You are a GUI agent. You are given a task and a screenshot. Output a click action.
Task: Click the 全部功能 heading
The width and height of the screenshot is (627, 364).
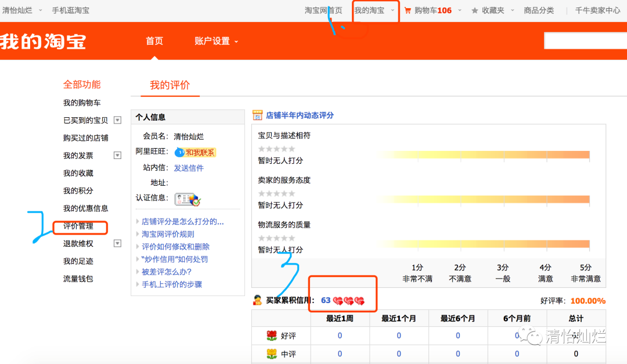[x=82, y=84]
